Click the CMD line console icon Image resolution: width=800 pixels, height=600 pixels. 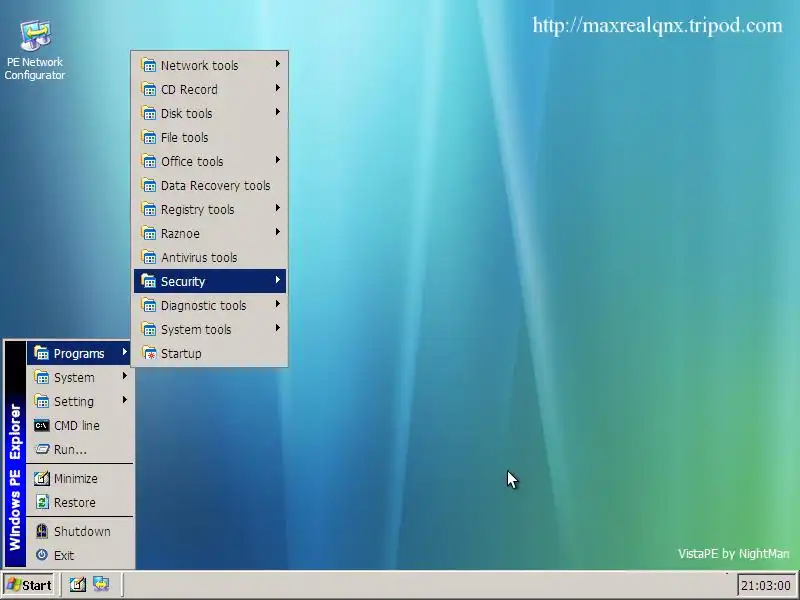pyautogui.click(x=41, y=425)
